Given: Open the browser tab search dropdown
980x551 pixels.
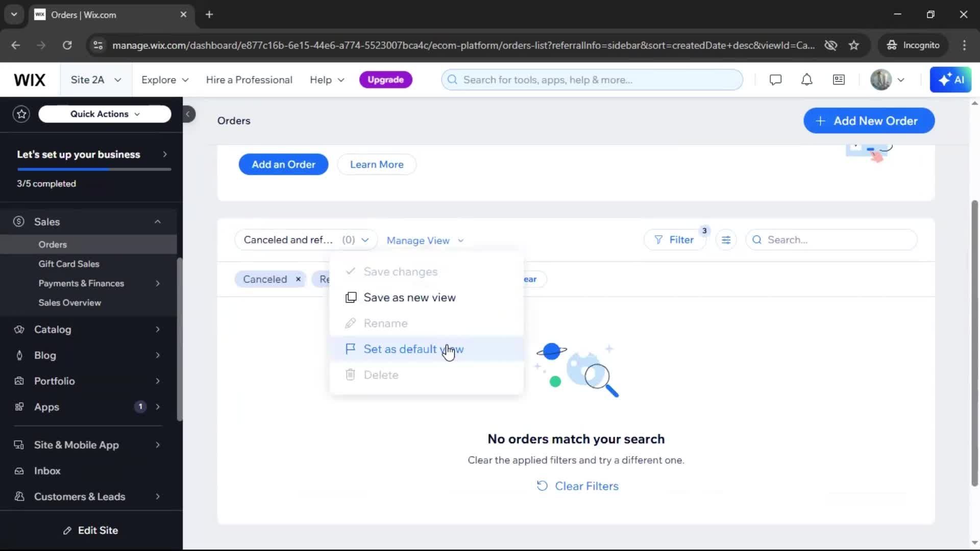Looking at the screenshot, I should 14,15.
